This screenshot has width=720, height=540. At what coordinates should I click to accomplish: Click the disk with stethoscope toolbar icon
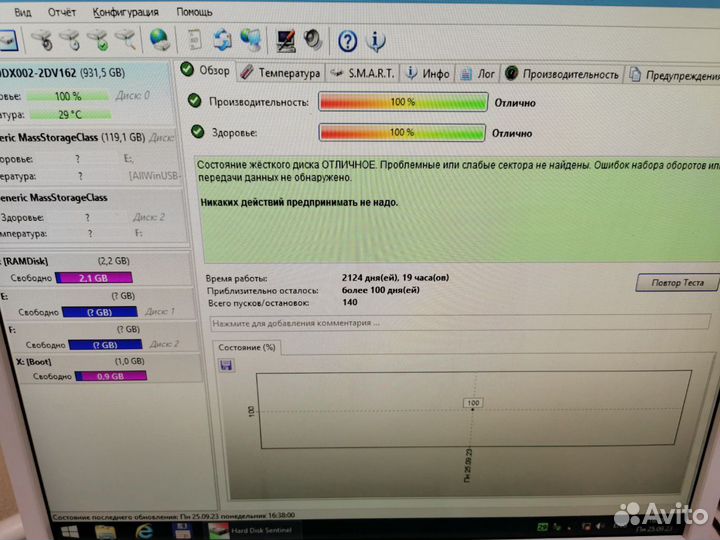click(42, 40)
